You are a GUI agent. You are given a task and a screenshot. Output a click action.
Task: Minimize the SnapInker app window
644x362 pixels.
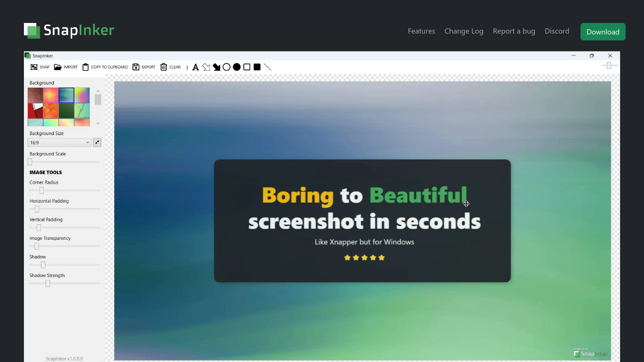coord(574,56)
